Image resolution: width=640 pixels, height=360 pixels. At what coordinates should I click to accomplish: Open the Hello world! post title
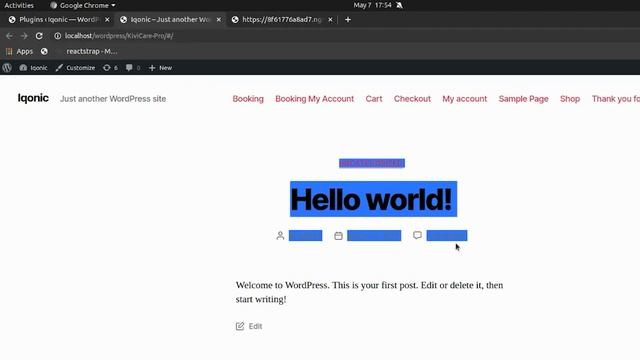pos(373,199)
